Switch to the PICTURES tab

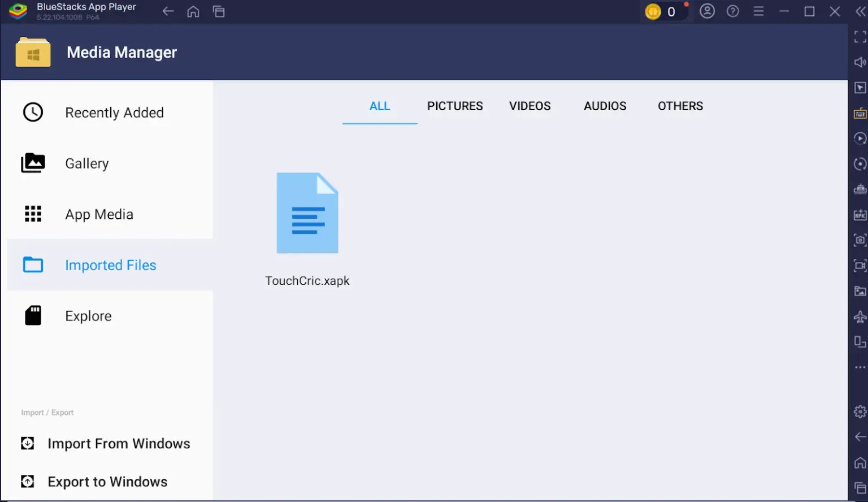455,106
